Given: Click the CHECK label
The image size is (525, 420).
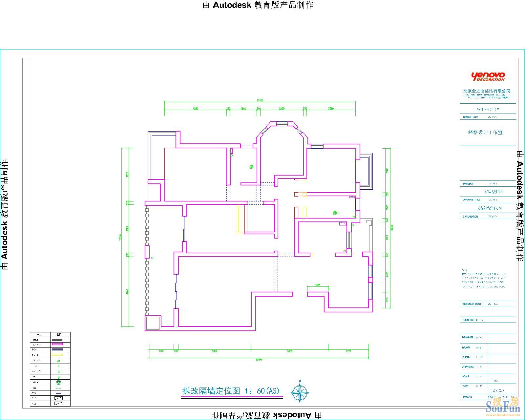Looking at the screenshot, I should [466, 357].
